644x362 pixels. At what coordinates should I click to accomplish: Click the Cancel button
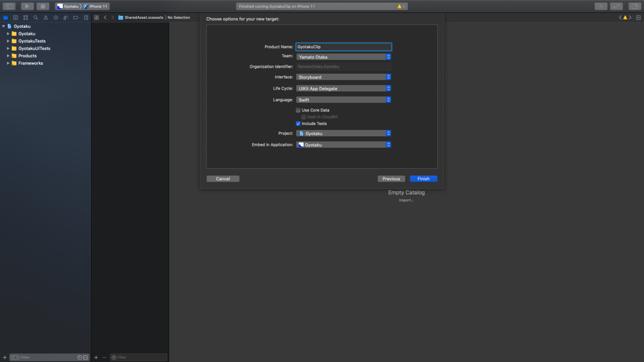(223, 179)
